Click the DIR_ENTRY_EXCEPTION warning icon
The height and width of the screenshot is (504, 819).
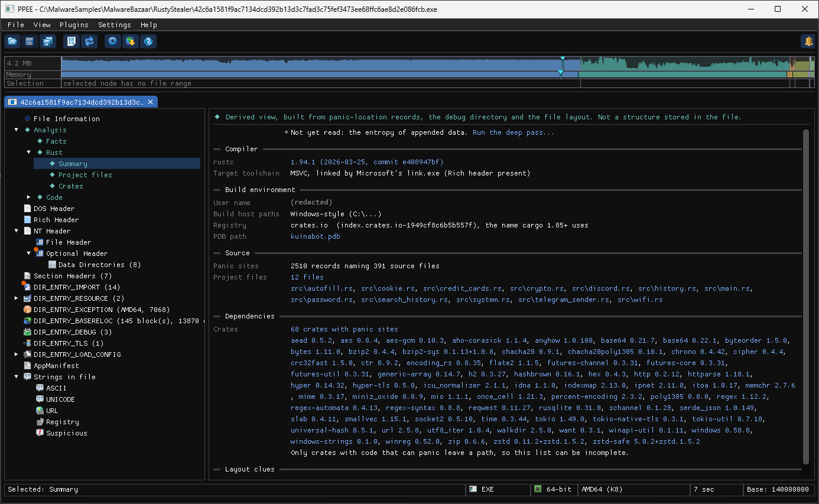(27, 310)
